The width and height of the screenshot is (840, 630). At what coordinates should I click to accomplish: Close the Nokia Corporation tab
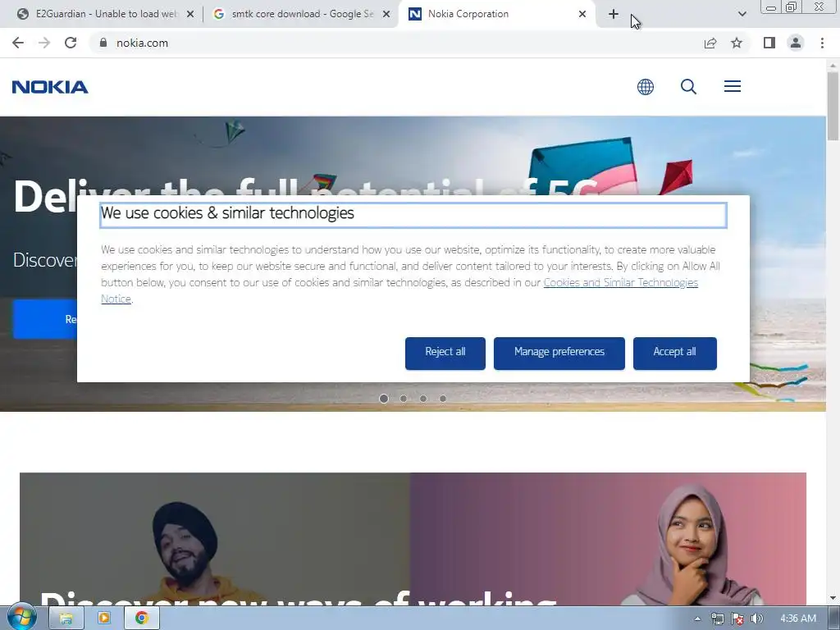(x=582, y=14)
